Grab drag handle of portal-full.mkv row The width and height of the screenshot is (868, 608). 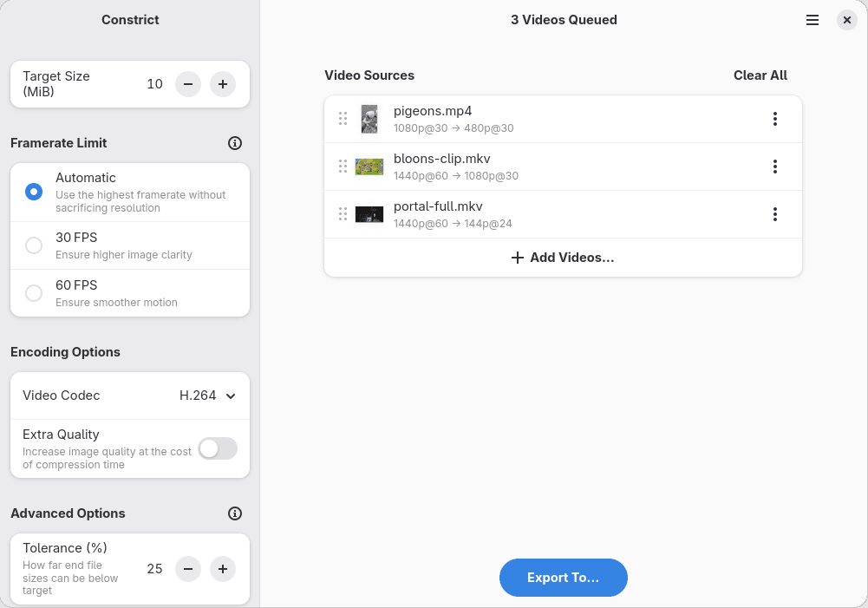pos(343,214)
